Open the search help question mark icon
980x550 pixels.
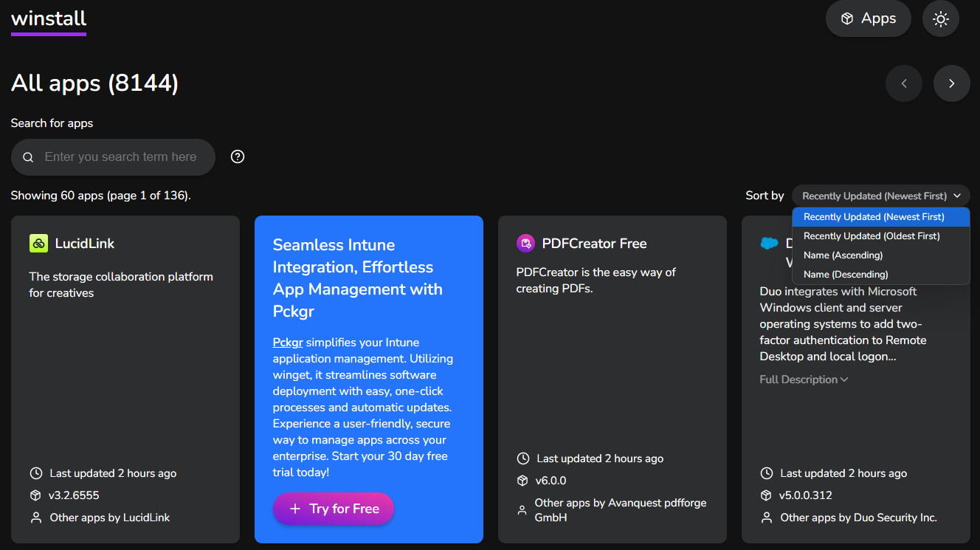click(238, 157)
